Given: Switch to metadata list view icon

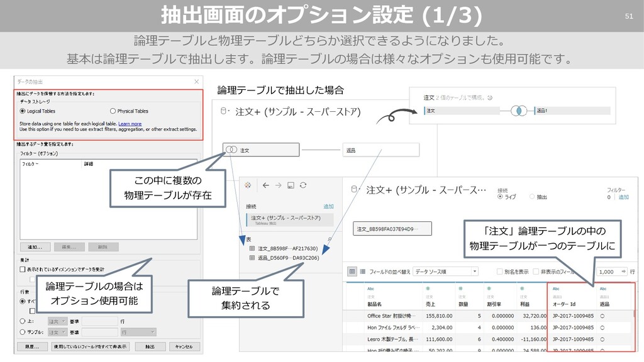Looking at the screenshot, I should point(363,271).
